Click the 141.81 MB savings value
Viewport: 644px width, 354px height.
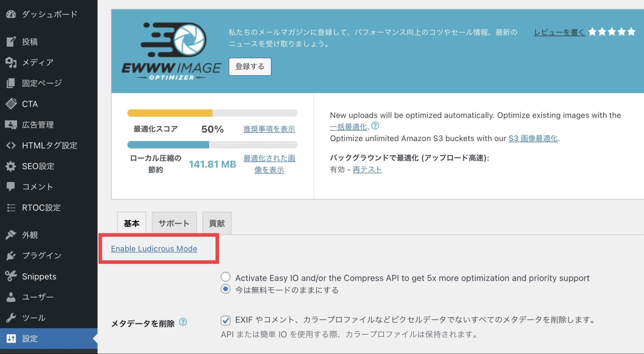point(212,164)
